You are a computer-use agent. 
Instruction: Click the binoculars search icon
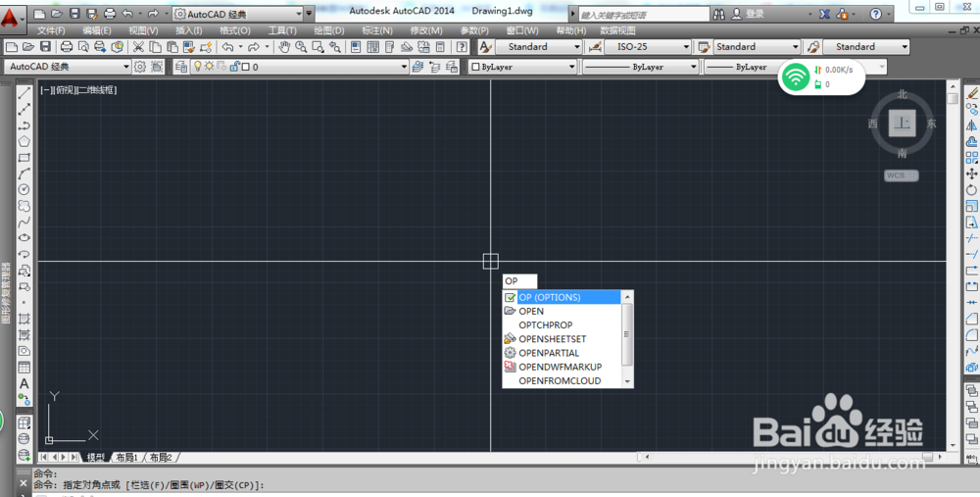pos(719,14)
